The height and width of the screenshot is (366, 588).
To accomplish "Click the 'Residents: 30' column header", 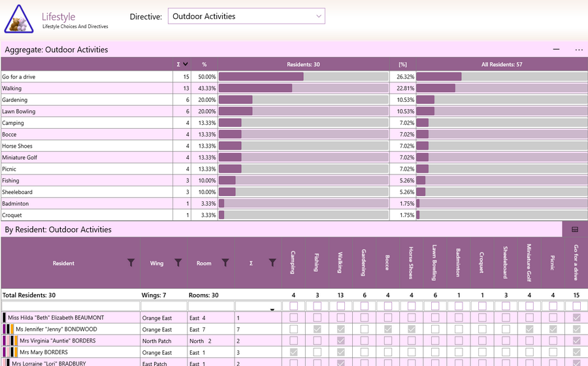I will (x=303, y=65).
